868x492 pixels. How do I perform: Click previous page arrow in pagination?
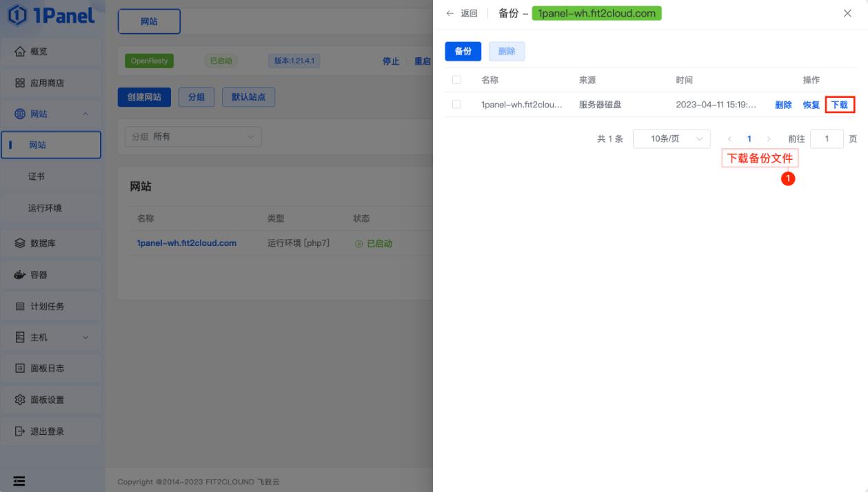[x=729, y=139]
